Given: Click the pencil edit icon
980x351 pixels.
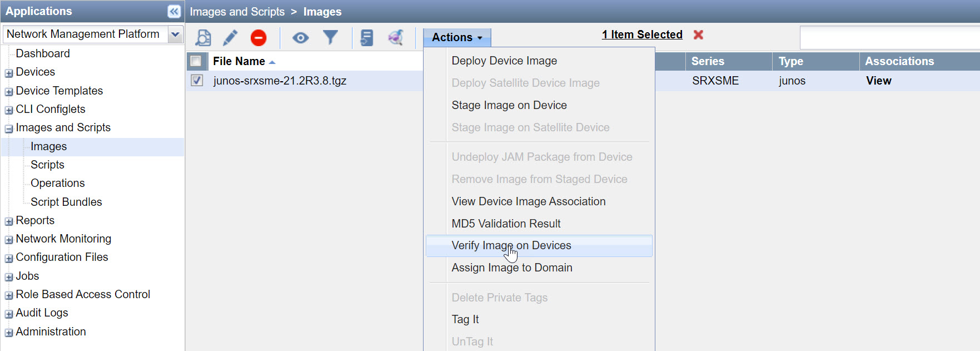Looking at the screenshot, I should click(230, 38).
